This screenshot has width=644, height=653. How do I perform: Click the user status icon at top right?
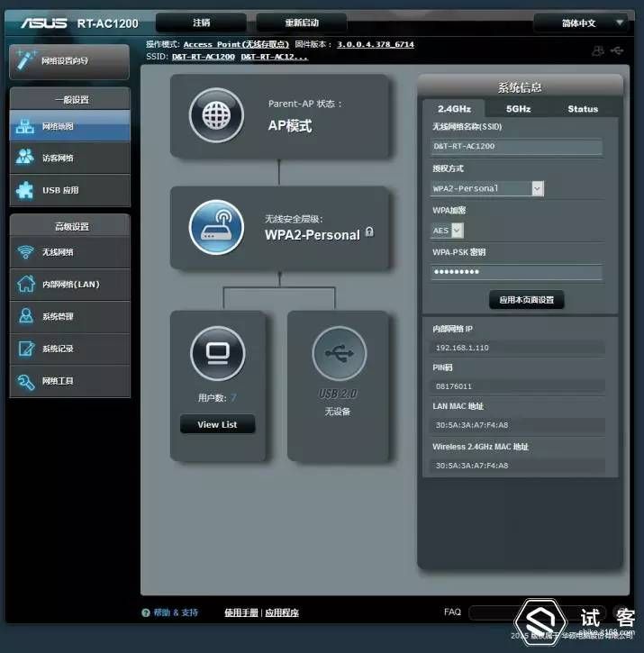coord(598,50)
